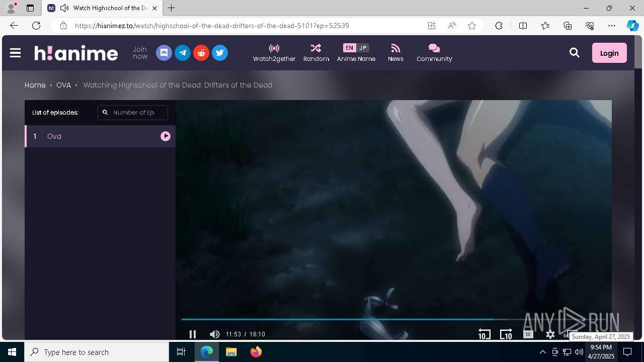View site information lock icon
The image size is (644, 362).
(x=63, y=26)
